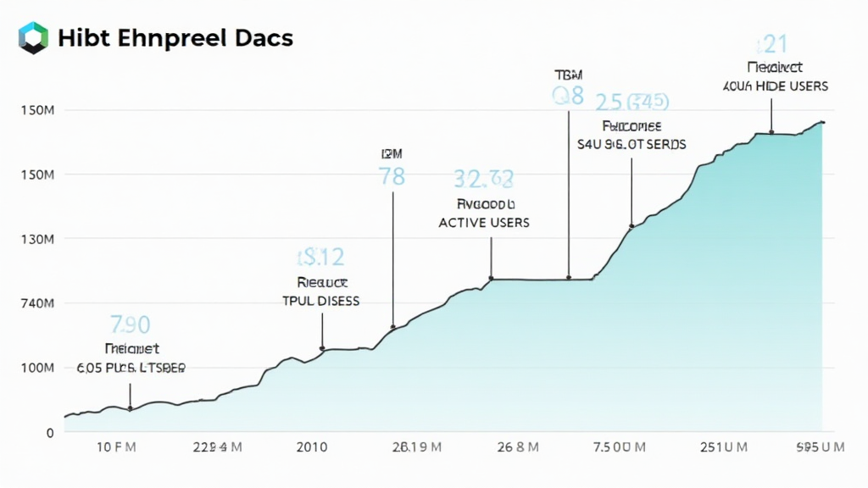Click the 2010 x-axis label
The height and width of the screenshot is (488, 868).
click(314, 446)
